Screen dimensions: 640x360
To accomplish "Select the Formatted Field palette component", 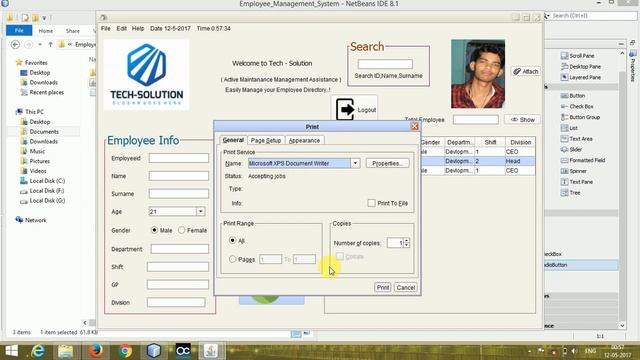I will click(x=583, y=160).
